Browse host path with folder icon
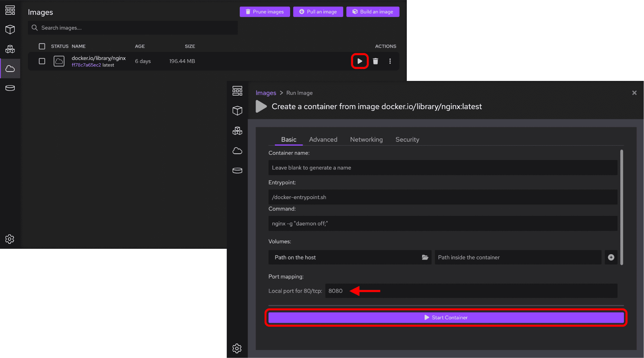 click(x=425, y=257)
